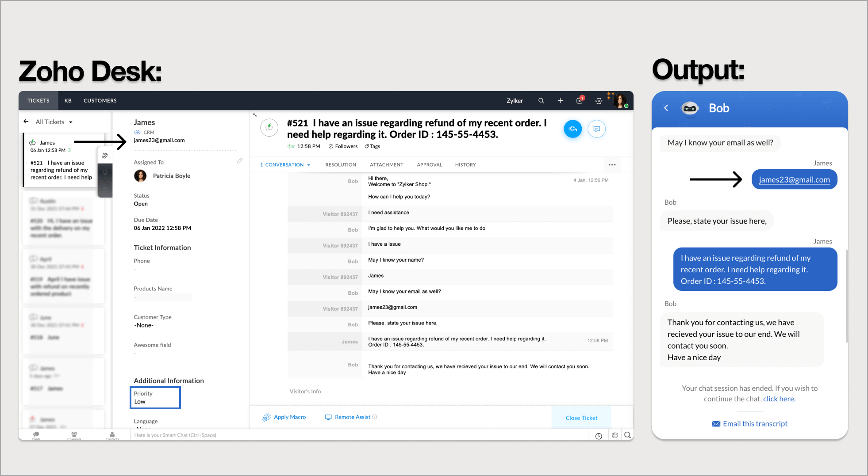Click james23@gmail.com link in chat bubble
The width and height of the screenshot is (868, 476).
795,179
